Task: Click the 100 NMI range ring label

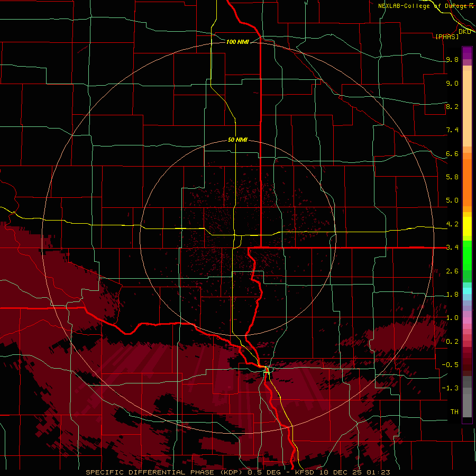Action: 237,42
